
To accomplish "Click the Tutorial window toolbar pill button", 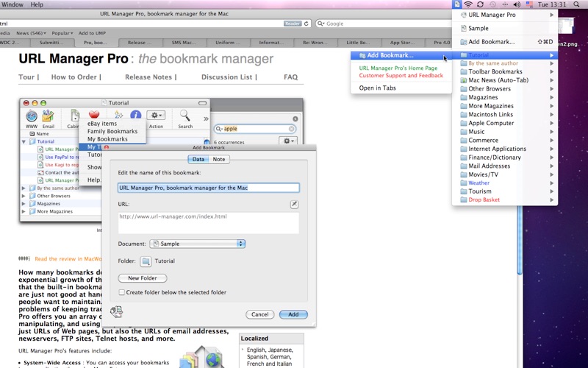I will point(203,102).
